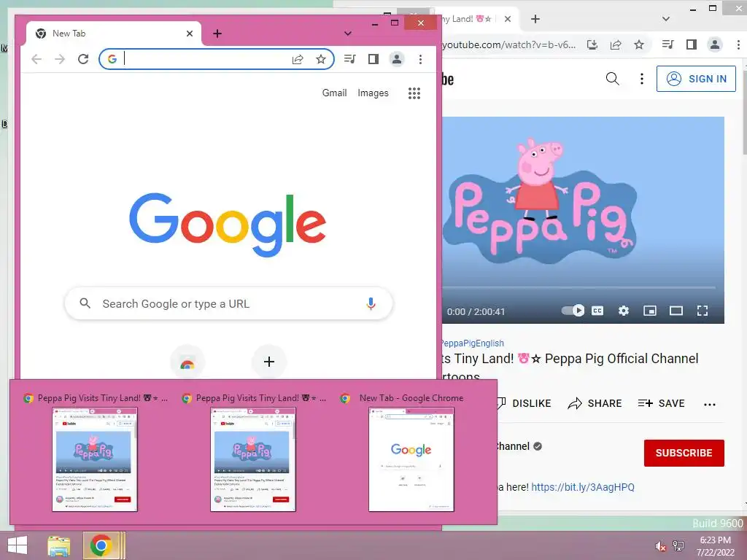
Task: Start voice search microphone
Action: tap(371, 304)
